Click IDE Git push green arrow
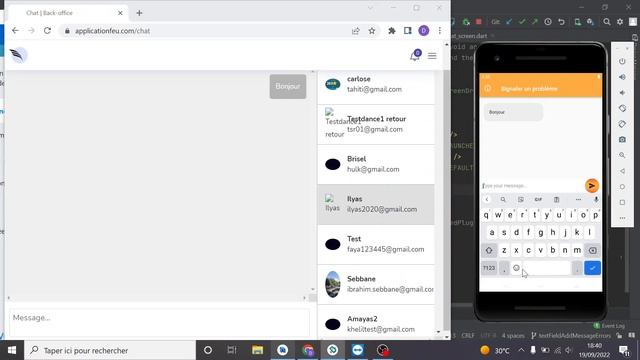 (x=535, y=22)
